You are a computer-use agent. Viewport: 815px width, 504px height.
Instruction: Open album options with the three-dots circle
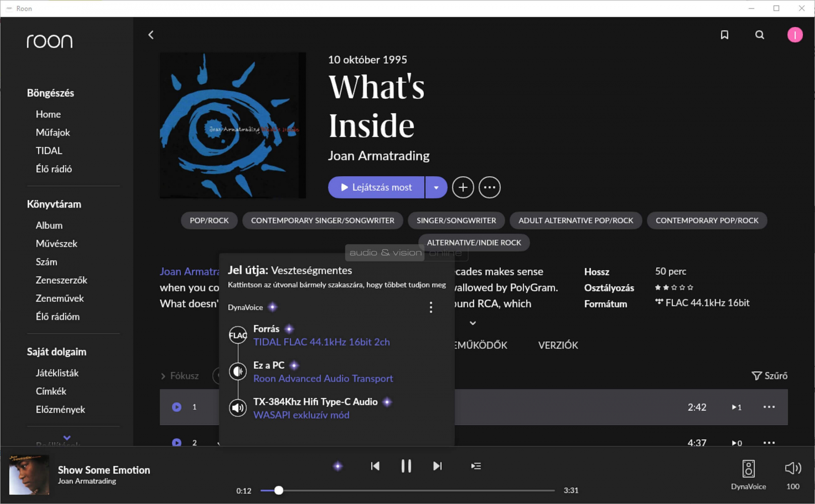[x=489, y=187]
